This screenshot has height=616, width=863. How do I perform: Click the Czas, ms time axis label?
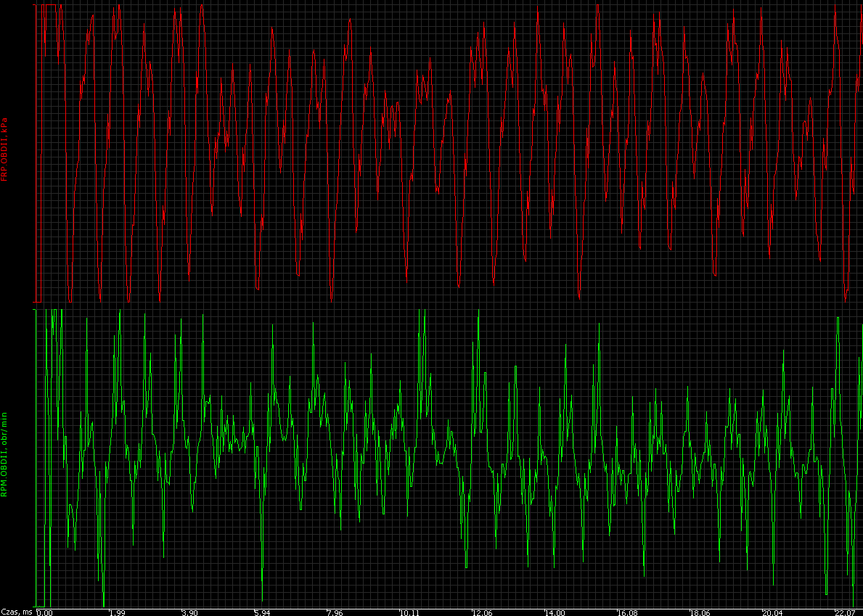point(17,612)
